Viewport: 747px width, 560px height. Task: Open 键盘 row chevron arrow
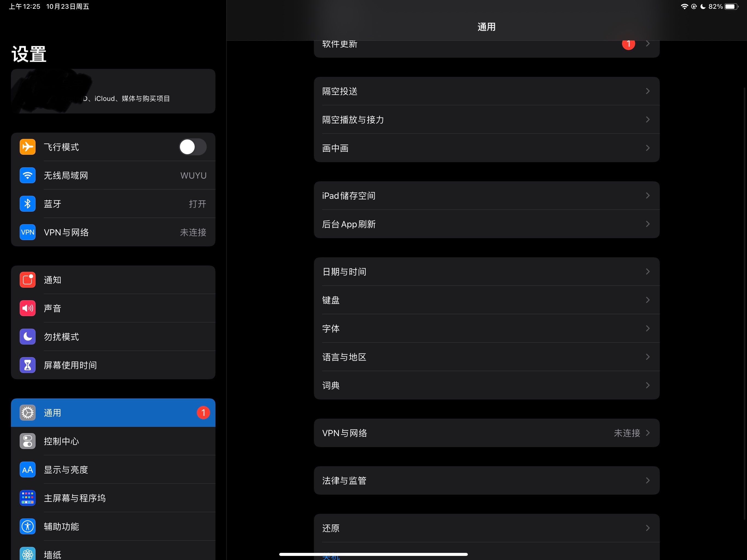click(647, 300)
